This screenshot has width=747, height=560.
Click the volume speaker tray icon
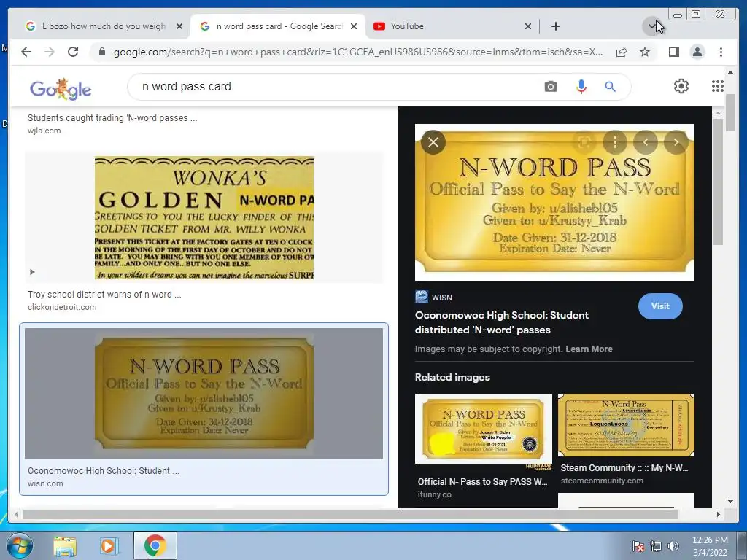(673, 546)
